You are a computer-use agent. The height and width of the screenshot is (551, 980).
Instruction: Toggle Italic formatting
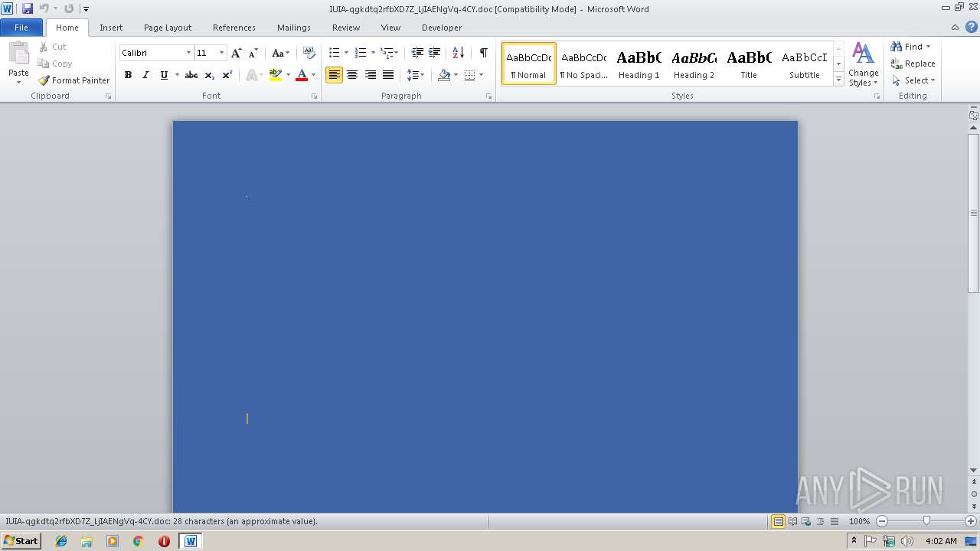[145, 75]
